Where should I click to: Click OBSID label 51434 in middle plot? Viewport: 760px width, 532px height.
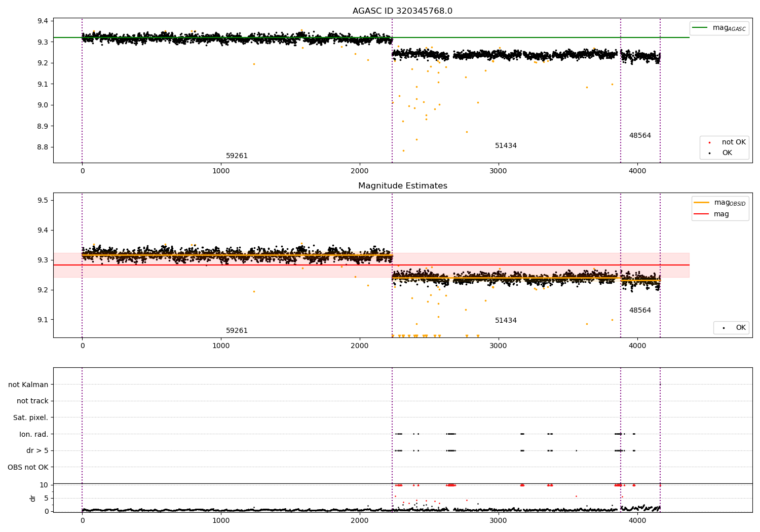point(506,321)
